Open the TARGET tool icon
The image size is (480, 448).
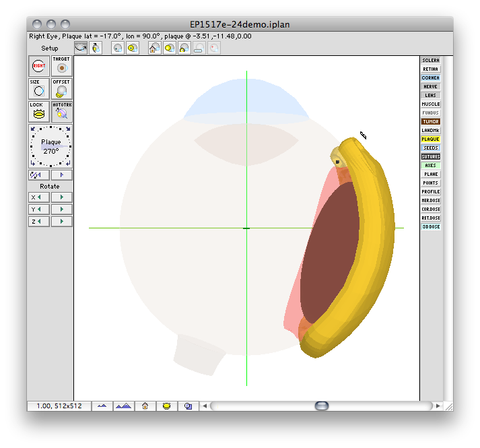(62, 66)
